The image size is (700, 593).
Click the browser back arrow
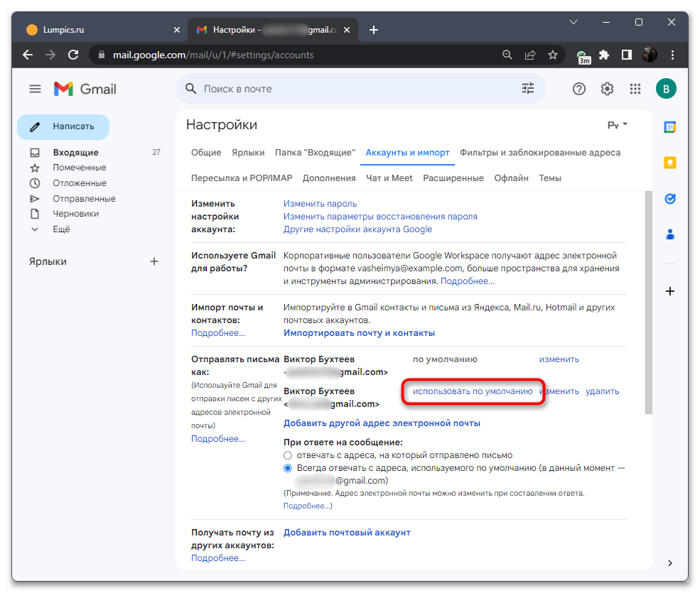coord(28,55)
